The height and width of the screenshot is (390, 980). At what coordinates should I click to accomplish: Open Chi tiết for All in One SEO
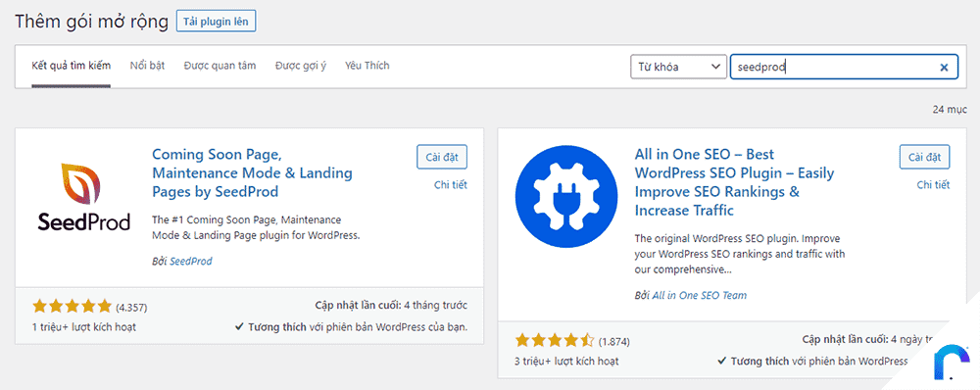[934, 185]
